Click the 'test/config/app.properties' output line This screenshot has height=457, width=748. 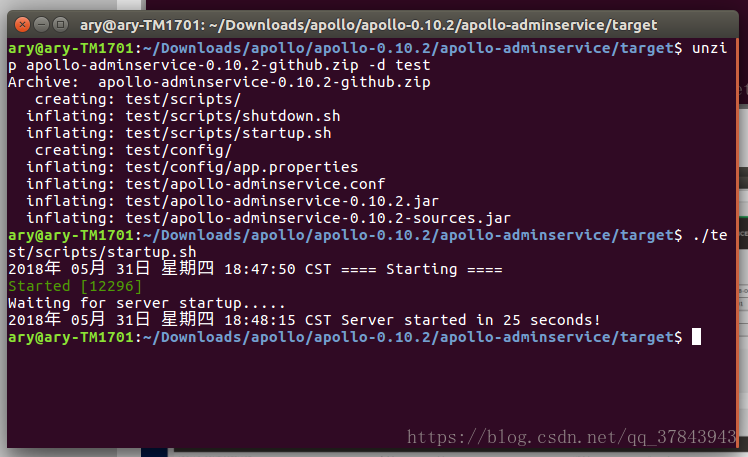pyautogui.click(x=192, y=167)
